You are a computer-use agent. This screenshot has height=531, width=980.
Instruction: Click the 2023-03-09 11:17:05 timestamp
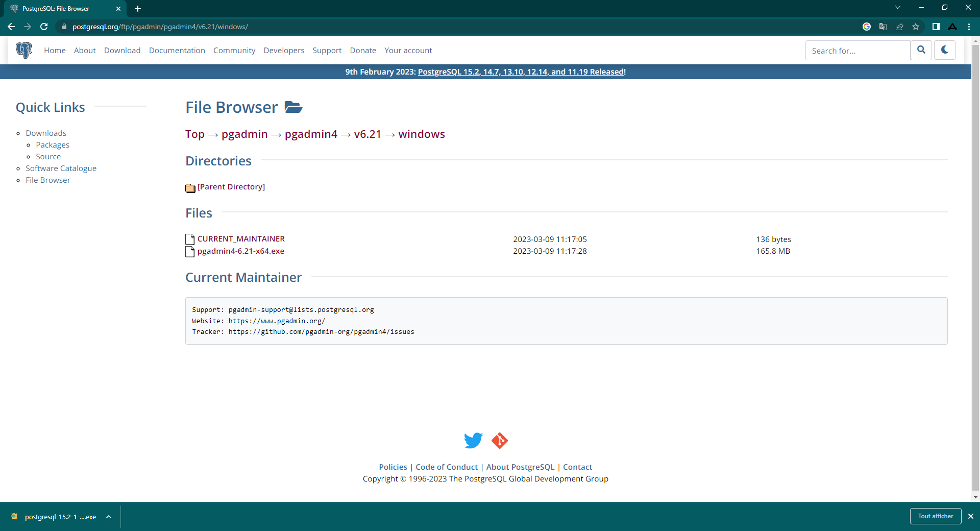(x=550, y=239)
